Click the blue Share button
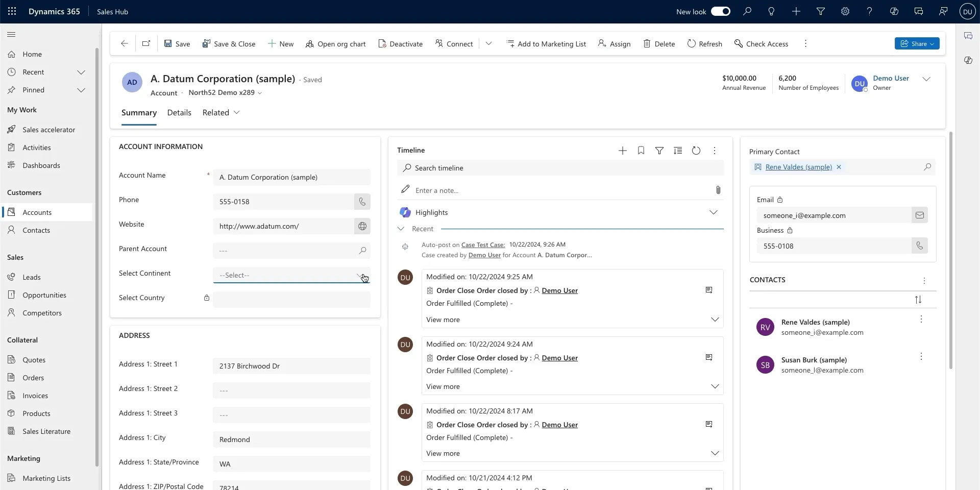The width and height of the screenshot is (980, 490). coord(917,44)
